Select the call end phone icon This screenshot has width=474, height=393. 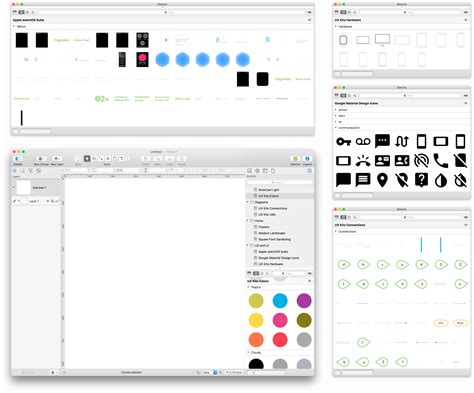(363, 161)
